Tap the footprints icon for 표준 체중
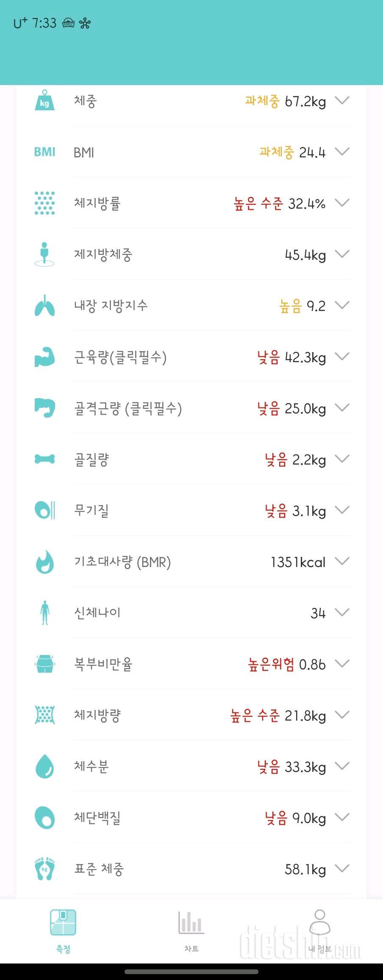Screen dimensions: 383x980 (x=44, y=869)
